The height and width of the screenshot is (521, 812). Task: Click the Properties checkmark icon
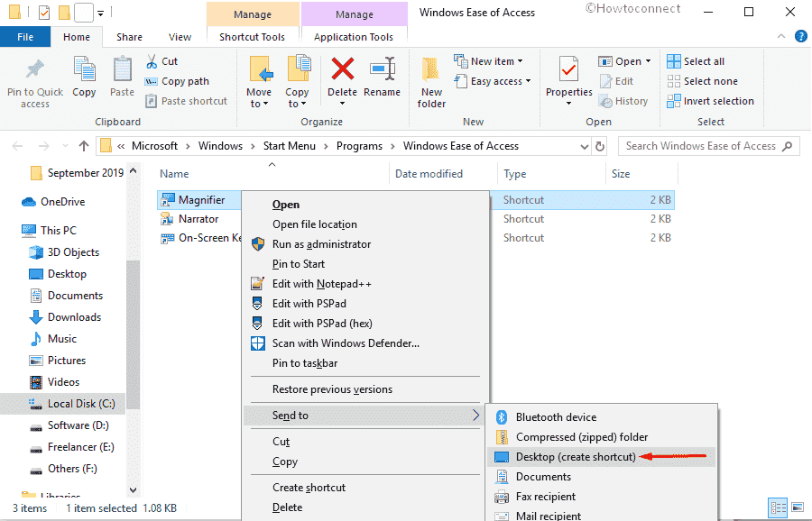tap(568, 69)
